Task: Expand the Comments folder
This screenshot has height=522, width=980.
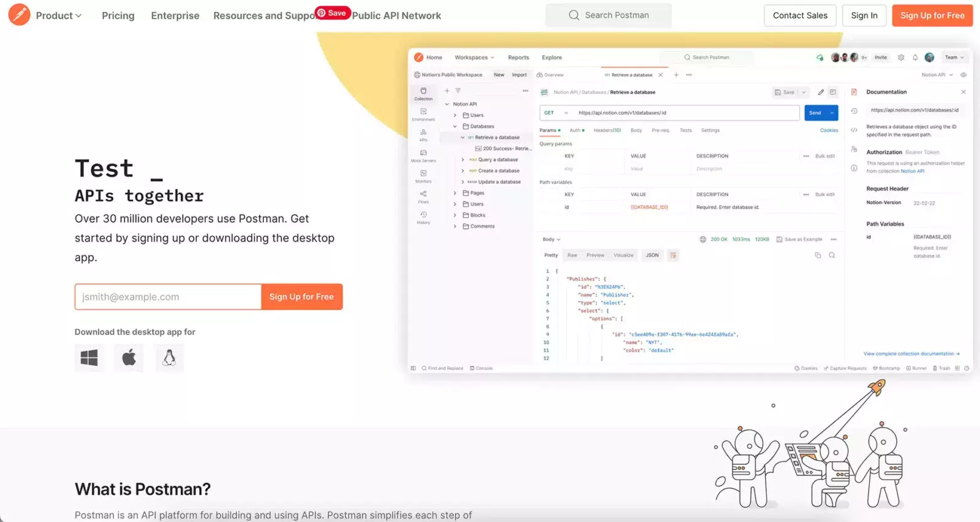Action: (x=455, y=226)
